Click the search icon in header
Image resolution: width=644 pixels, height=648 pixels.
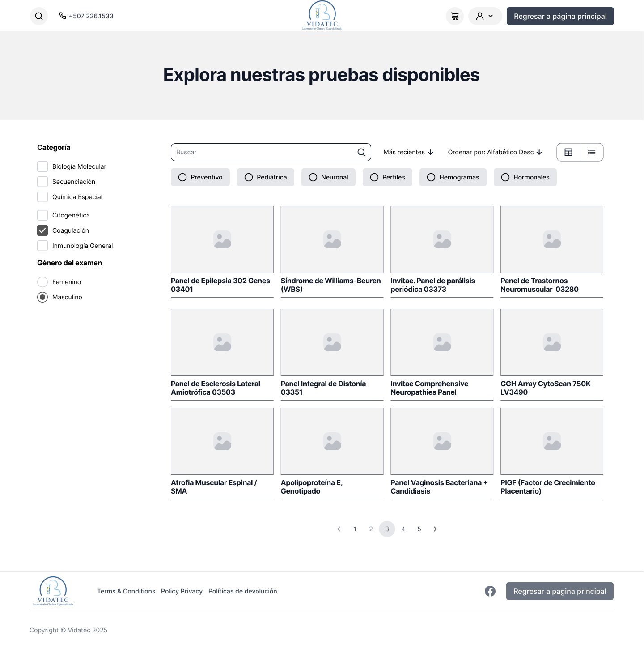(39, 16)
